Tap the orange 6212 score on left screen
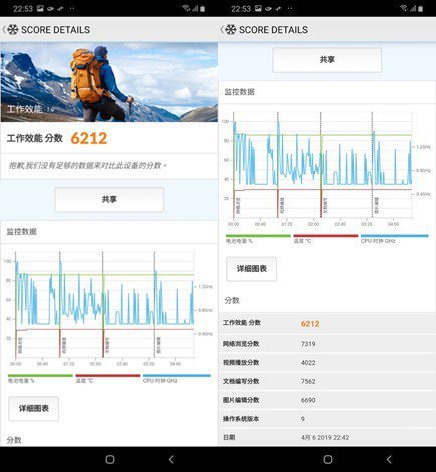 click(x=89, y=138)
